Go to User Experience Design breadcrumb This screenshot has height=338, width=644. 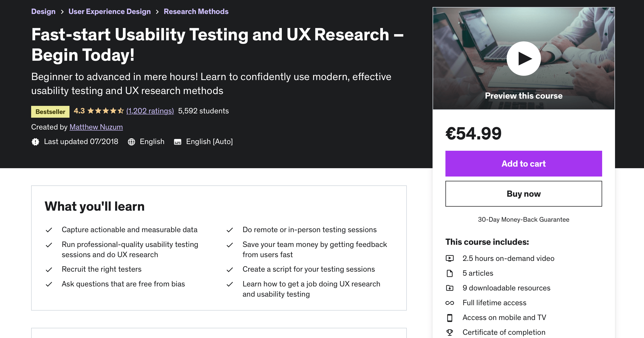pos(109,12)
